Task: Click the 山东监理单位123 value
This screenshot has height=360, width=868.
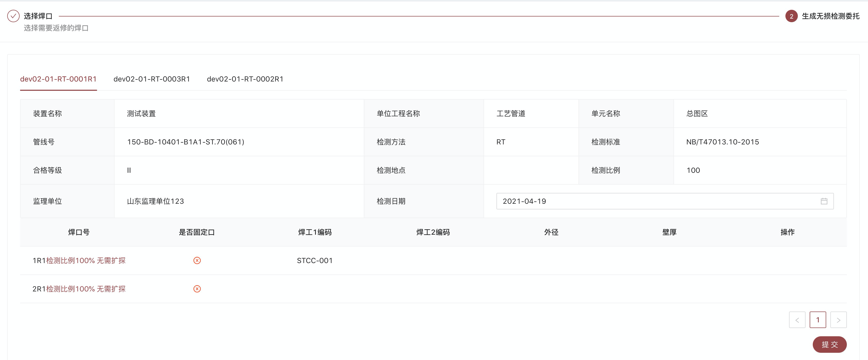Action: coord(155,201)
